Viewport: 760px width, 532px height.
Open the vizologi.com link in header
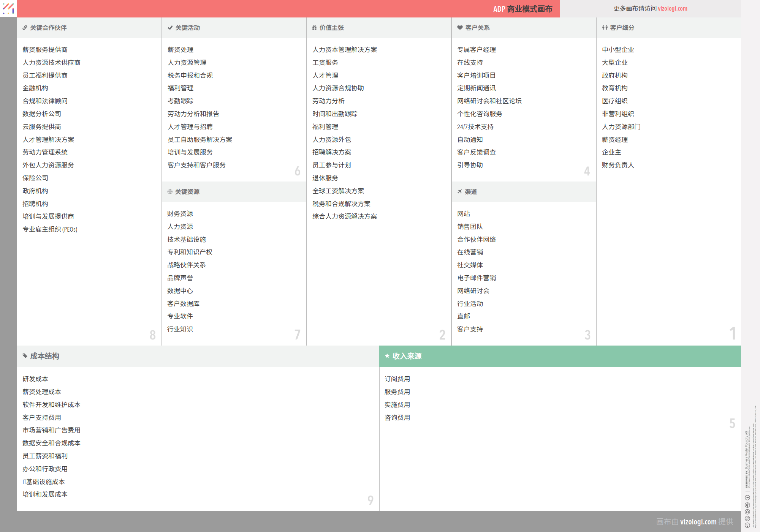(672, 8)
